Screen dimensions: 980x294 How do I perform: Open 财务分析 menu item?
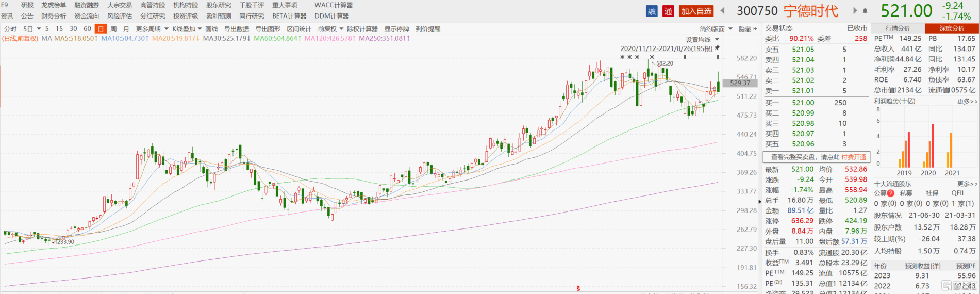tap(54, 16)
